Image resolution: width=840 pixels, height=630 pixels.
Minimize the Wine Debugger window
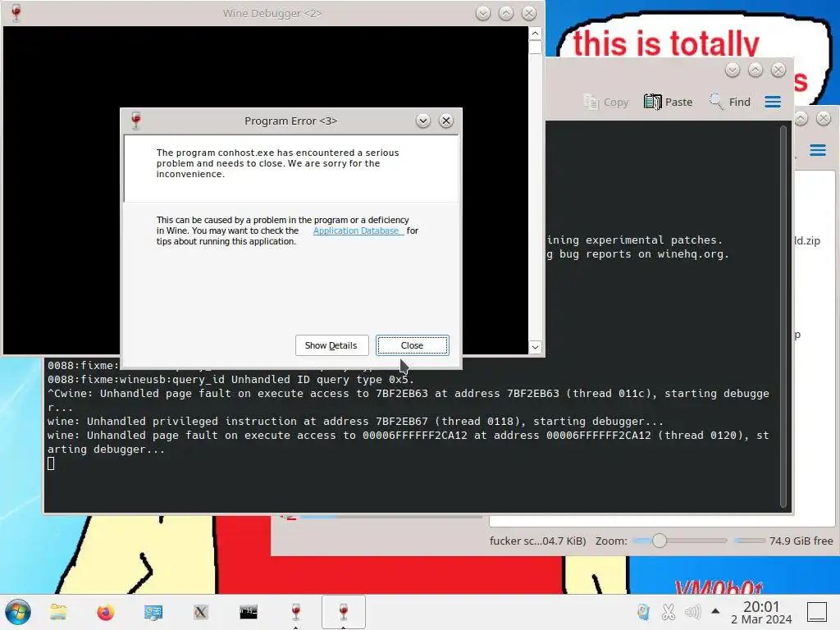482,13
